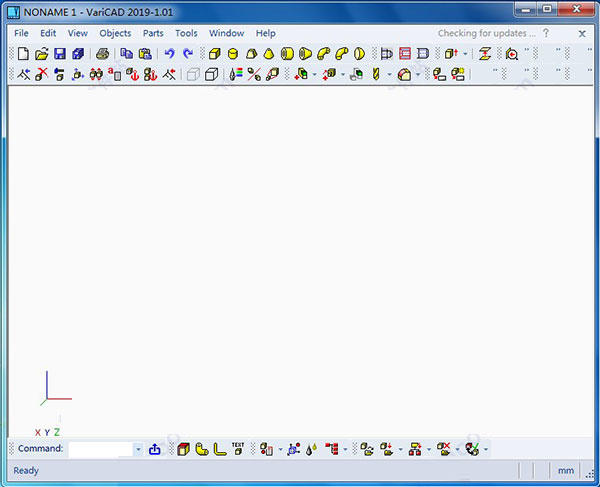Select the wireframe box display icon
Image resolution: width=600 pixels, height=487 pixels.
tap(193, 74)
